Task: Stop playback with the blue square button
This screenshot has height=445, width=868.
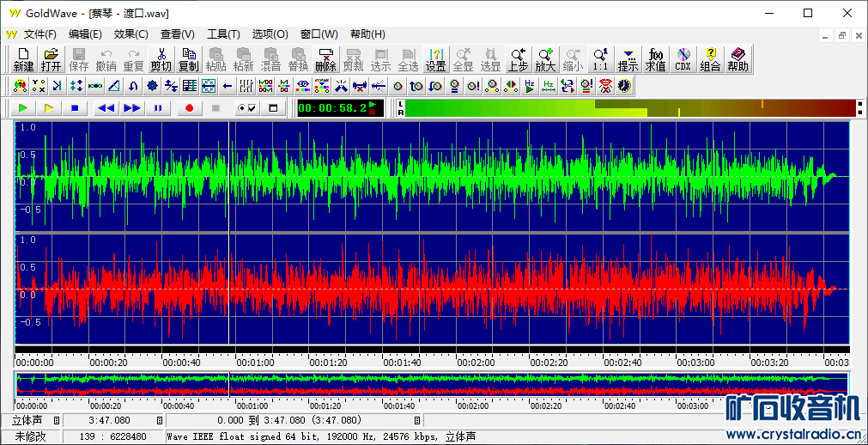Action: click(x=76, y=108)
